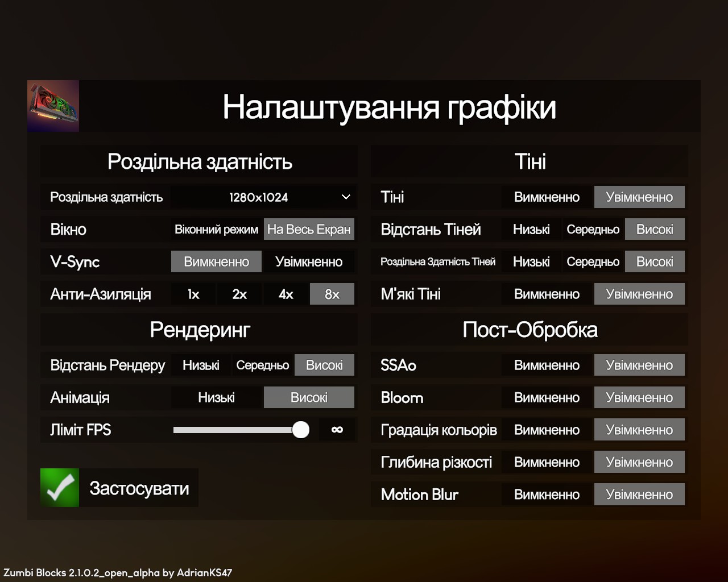This screenshot has height=582, width=728.
Task: Disable Motion Blur
Action: click(547, 495)
